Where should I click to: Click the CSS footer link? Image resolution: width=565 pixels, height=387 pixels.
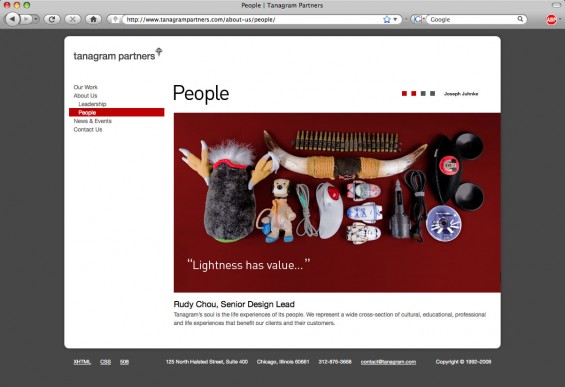(x=105, y=362)
